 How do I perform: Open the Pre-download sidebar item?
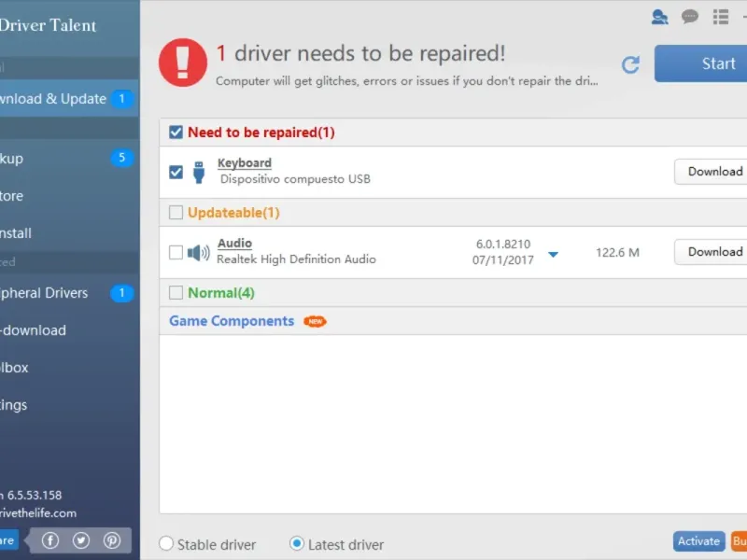pyautogui.click(x=69, y=330)
